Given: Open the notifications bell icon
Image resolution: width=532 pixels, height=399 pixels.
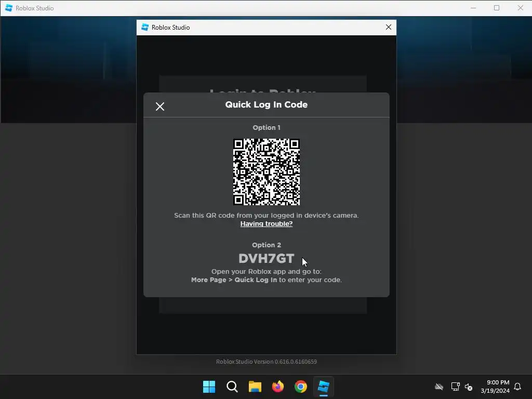Looking at the screenshot, I should (517, 387).
